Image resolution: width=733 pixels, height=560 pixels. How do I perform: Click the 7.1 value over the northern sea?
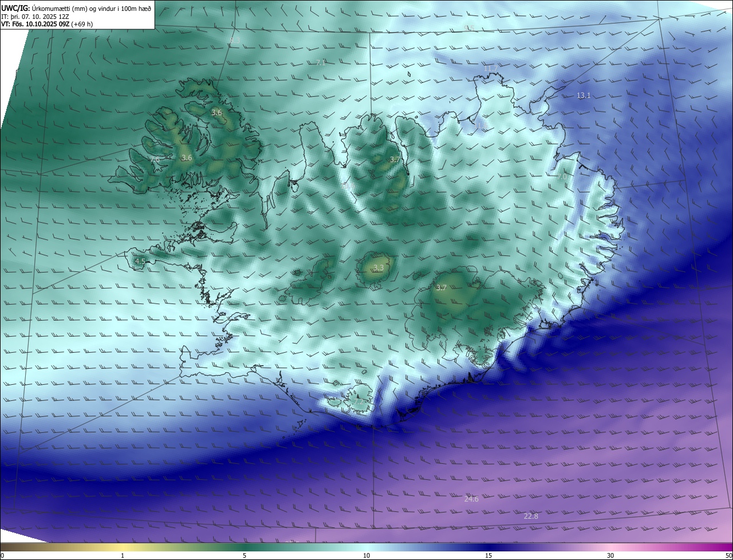pyautogui.click(x=321, y=62)
